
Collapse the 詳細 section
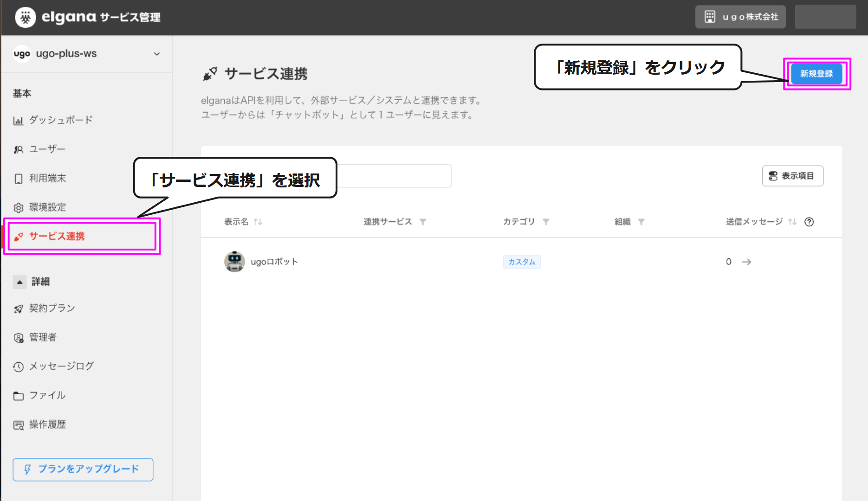click(19, 282)
